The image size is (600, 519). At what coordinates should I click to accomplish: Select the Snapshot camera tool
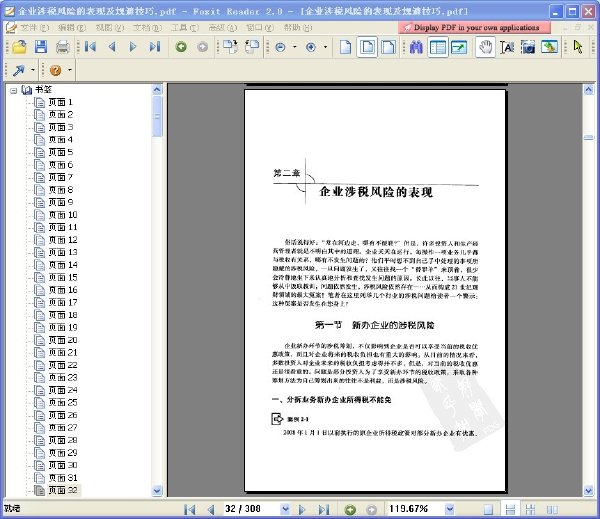pyautogui.click(x=528, y=47)
